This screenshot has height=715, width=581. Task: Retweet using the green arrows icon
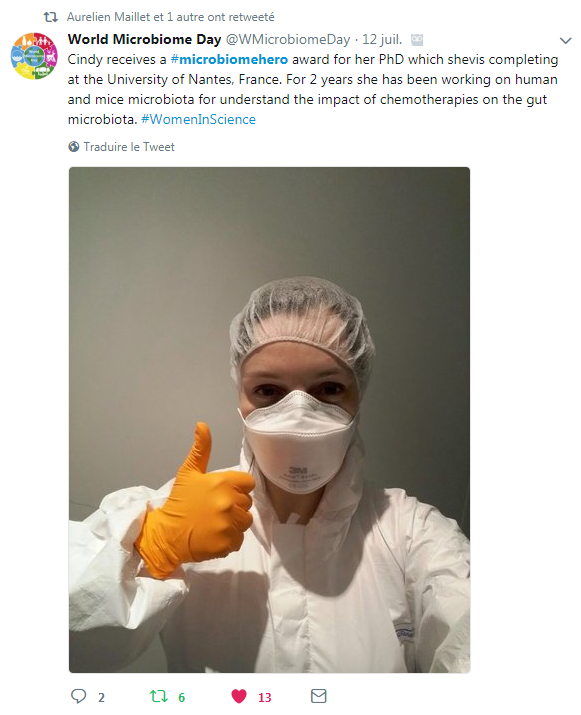[x=159, y=696]
